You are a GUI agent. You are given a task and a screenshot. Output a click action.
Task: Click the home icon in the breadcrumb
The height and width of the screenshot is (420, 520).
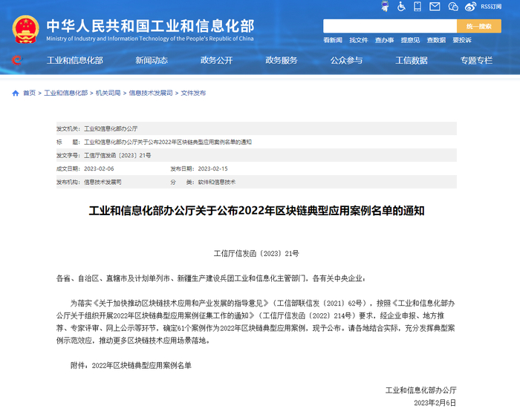[x=16, y=93]
